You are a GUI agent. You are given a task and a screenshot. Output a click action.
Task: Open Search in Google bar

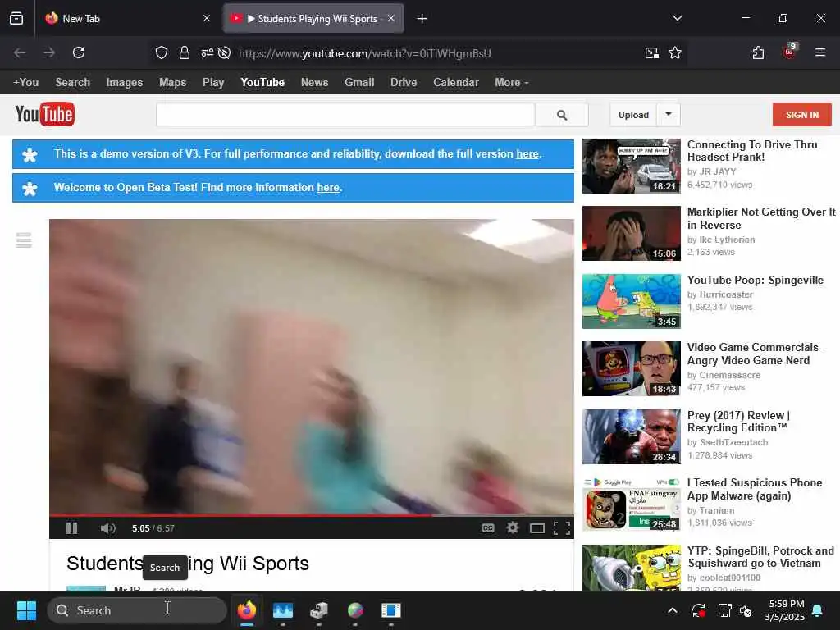tap(73, 83)
